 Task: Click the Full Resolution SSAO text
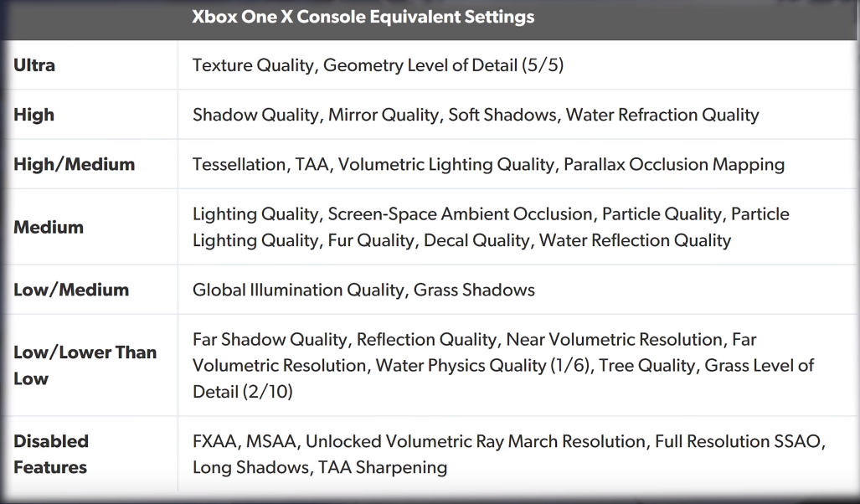click(x=737, y=441)
